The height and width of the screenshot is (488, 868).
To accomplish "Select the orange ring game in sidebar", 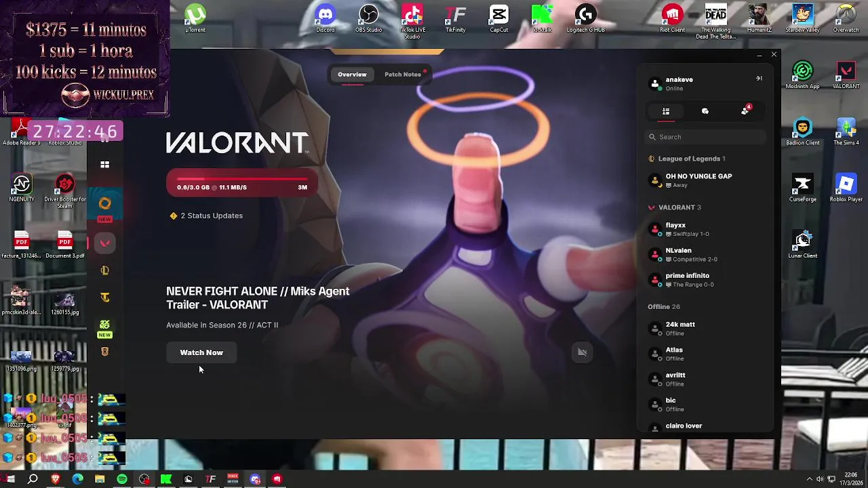I will tap(104, 203).
